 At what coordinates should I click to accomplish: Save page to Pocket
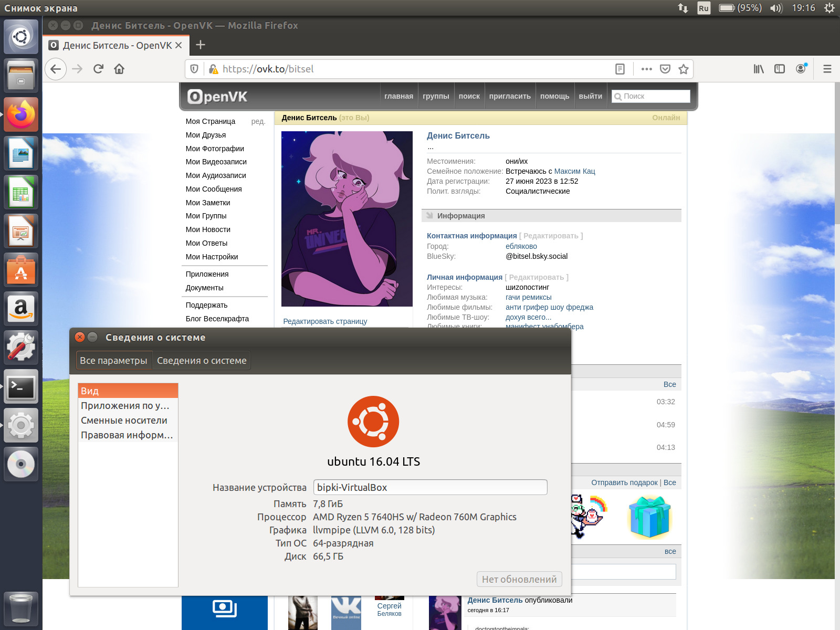tap(665, 69)
